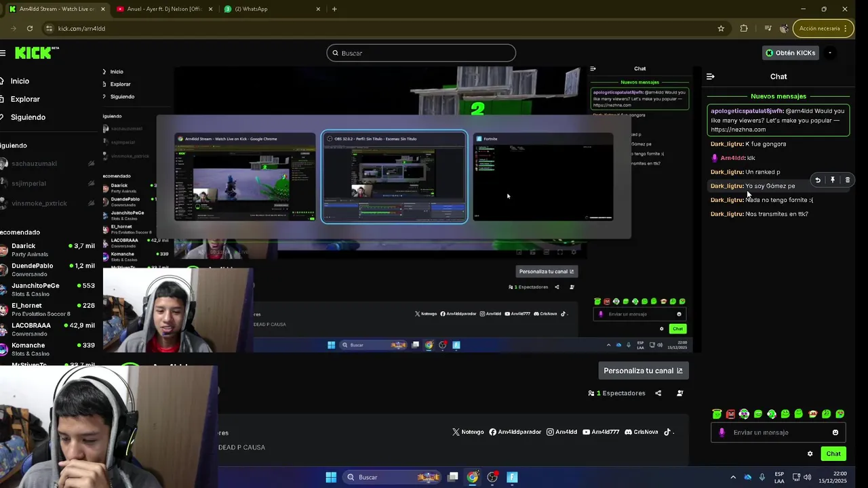Pin the 'Yo soy Gómez pe' message
The height and width of the screenshot is (488, 868).
(x=833, y=180)
